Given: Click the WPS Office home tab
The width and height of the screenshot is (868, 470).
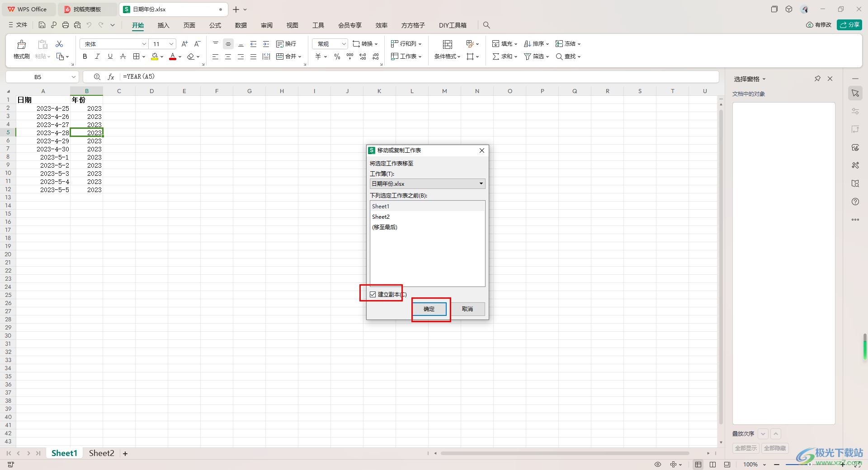Looking at the screenshot, I should point(28,9).
